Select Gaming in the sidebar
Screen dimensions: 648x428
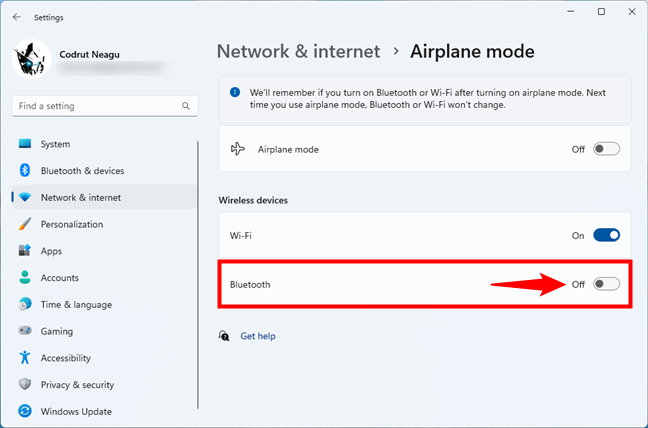(105, 331)
